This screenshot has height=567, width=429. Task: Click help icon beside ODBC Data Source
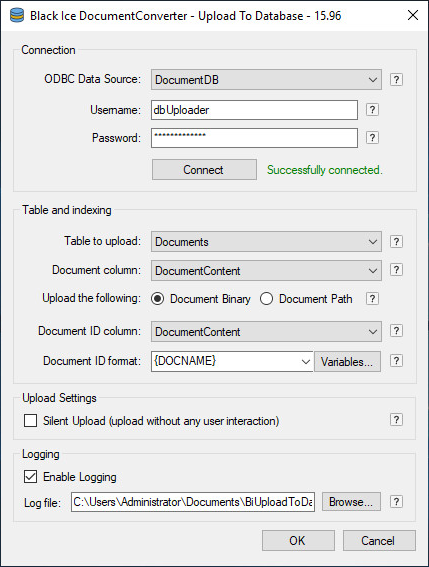coord(396,79)
